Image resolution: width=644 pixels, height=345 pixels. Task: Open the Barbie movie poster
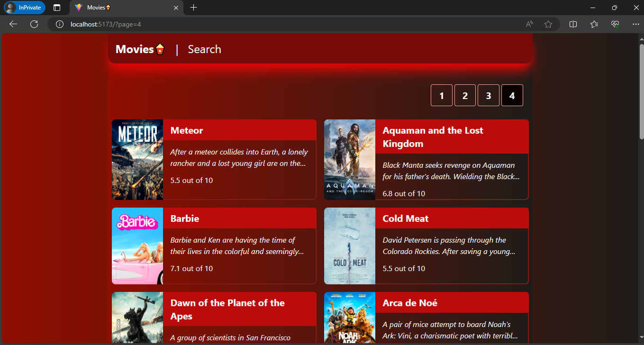click(x=137, y=246)
